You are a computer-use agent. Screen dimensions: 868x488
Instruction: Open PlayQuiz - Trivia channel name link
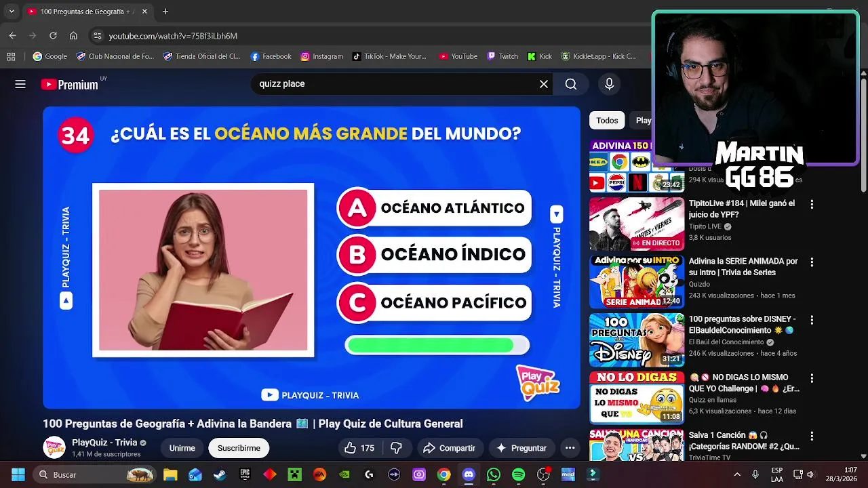click(104, 443)
